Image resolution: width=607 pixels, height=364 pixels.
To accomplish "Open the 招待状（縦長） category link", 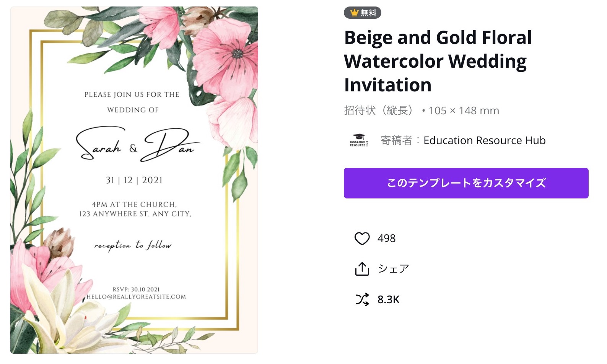I will tap(379, 110).
